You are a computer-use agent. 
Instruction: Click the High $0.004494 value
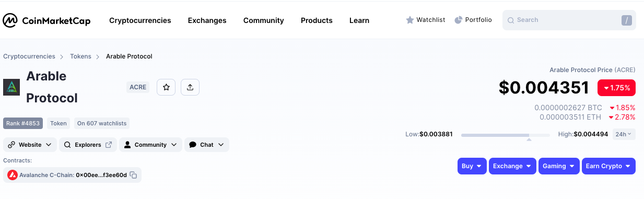[591, 134]
